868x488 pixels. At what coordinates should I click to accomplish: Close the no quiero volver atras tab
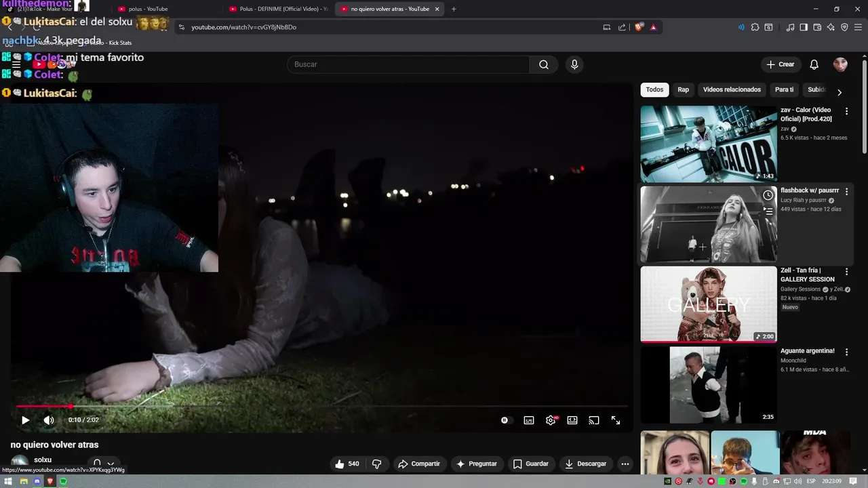click(437, 9)
